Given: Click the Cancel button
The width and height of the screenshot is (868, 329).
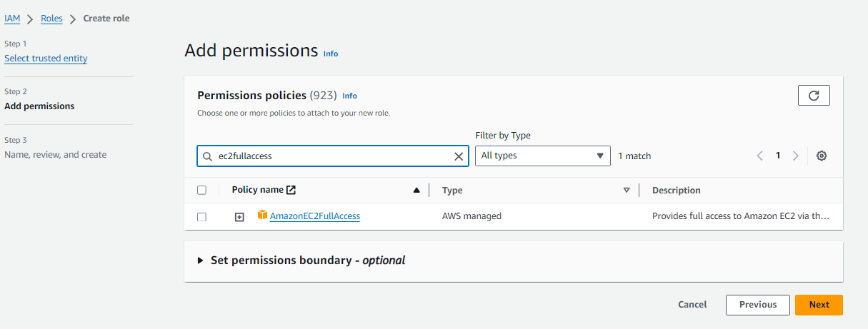Looking at the screenshot, I should 692,305.
